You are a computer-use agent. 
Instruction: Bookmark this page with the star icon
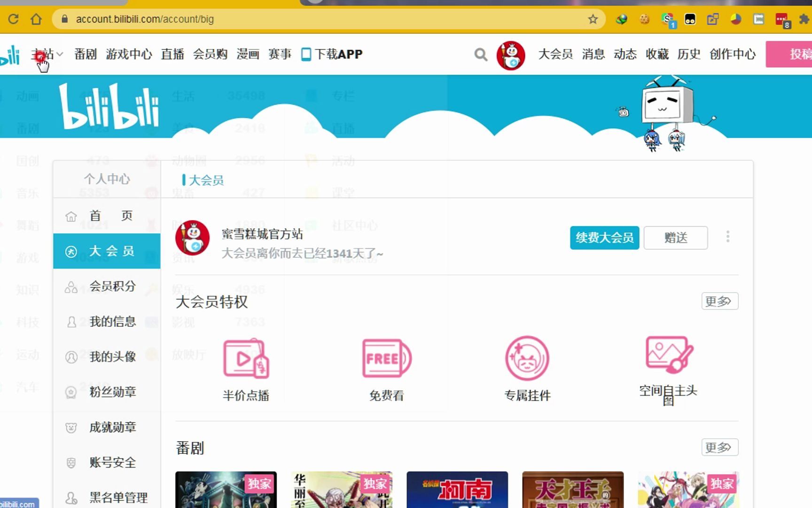[593, 19]
